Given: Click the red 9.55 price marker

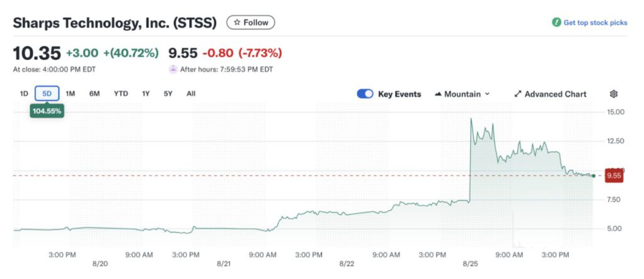Looking at the screenshot, I should [613, 176].
